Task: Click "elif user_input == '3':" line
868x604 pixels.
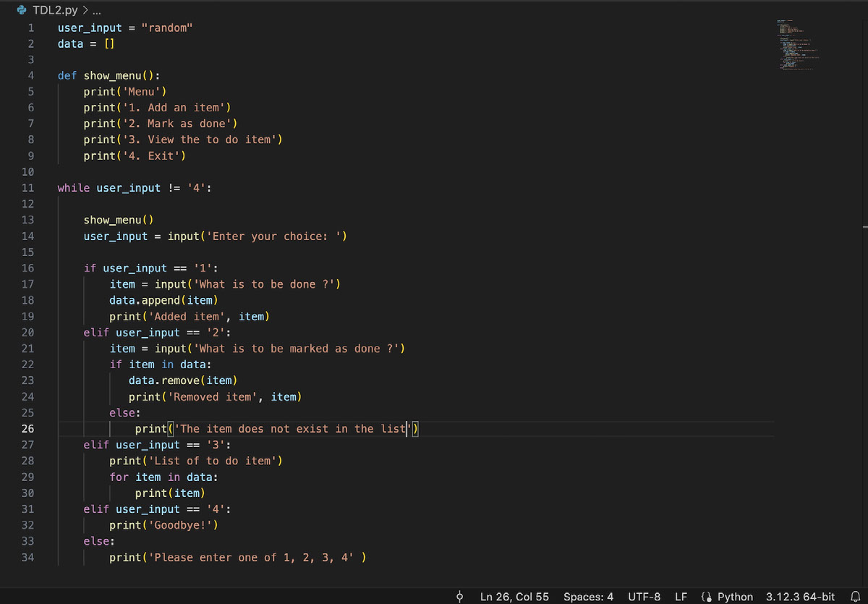Action: click(x=157, y=445)
